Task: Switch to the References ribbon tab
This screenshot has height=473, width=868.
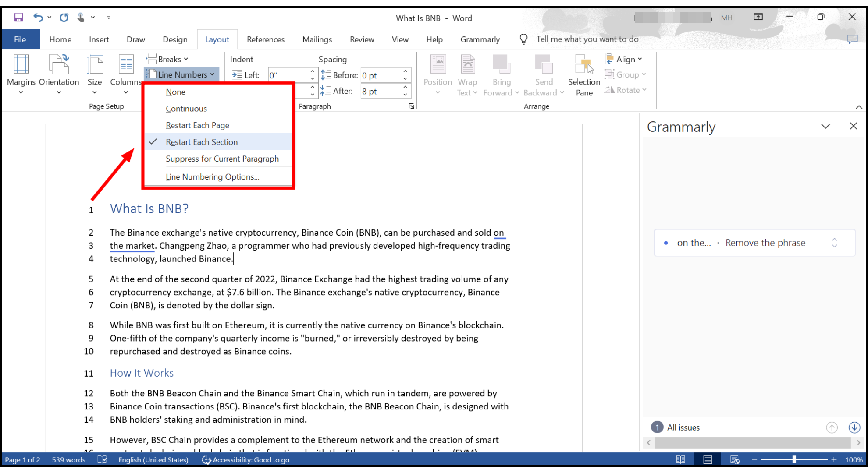Action: point(265,39)
